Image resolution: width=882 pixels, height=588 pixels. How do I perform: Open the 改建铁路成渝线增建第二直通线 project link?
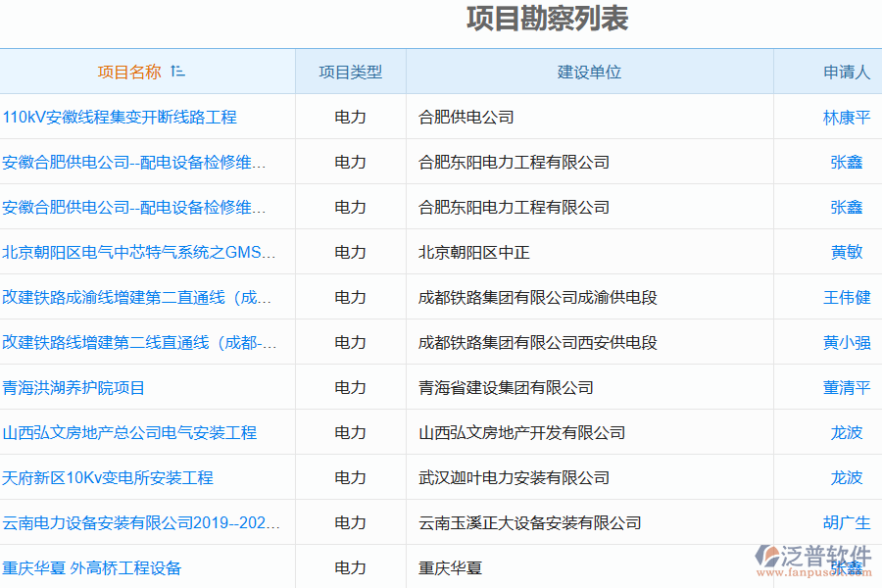(138, 297)
